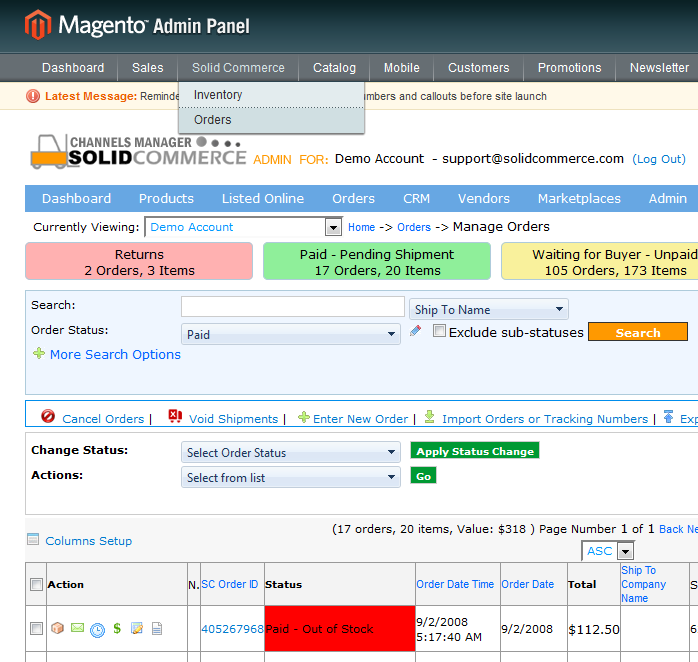Viewport: 698px width, 662px height.
Task: Click the Back pagination link
Action: 671,529
